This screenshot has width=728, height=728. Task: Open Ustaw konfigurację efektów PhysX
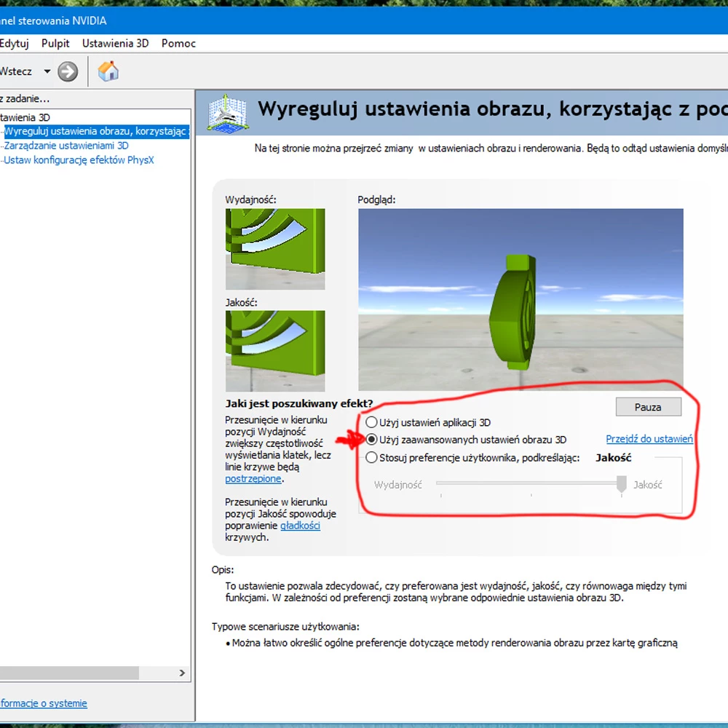point(79,160)
